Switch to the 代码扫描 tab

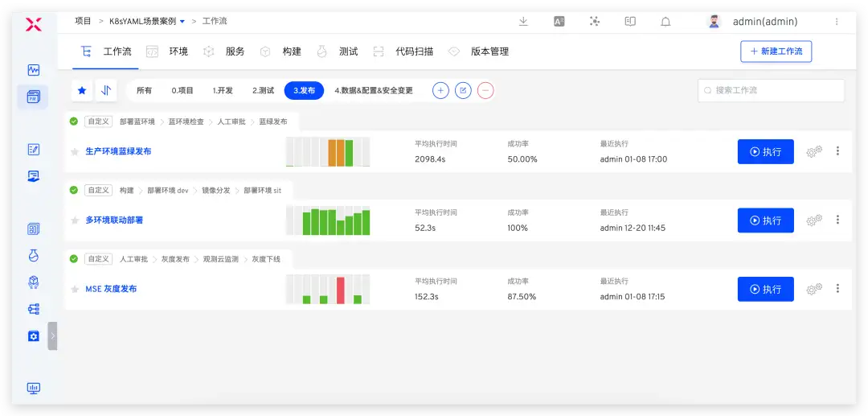coord(403,51)
